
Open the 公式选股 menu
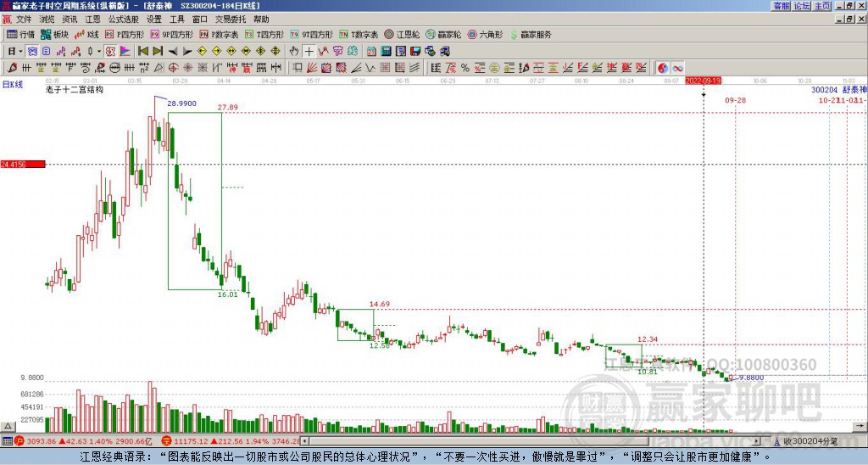point(124,20)
